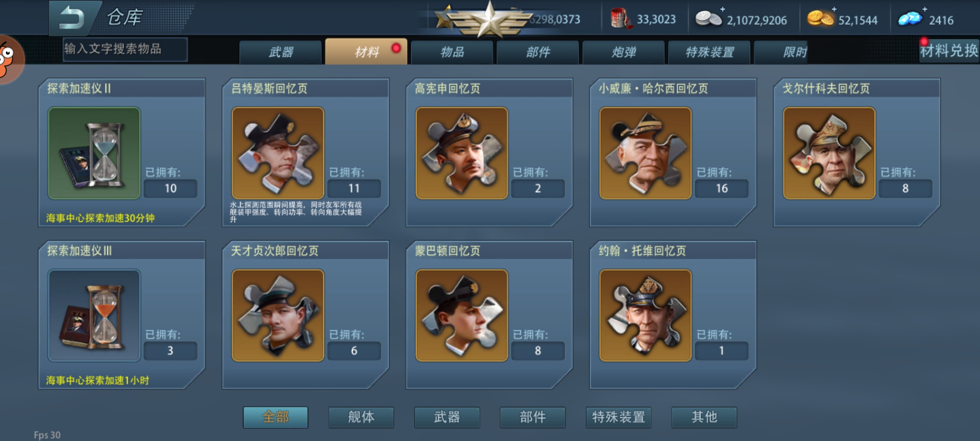This screenshot has height=441, width=980.
Task: Select the 全部 filter button
Action: pyautogui.click(x=275, y=417)
